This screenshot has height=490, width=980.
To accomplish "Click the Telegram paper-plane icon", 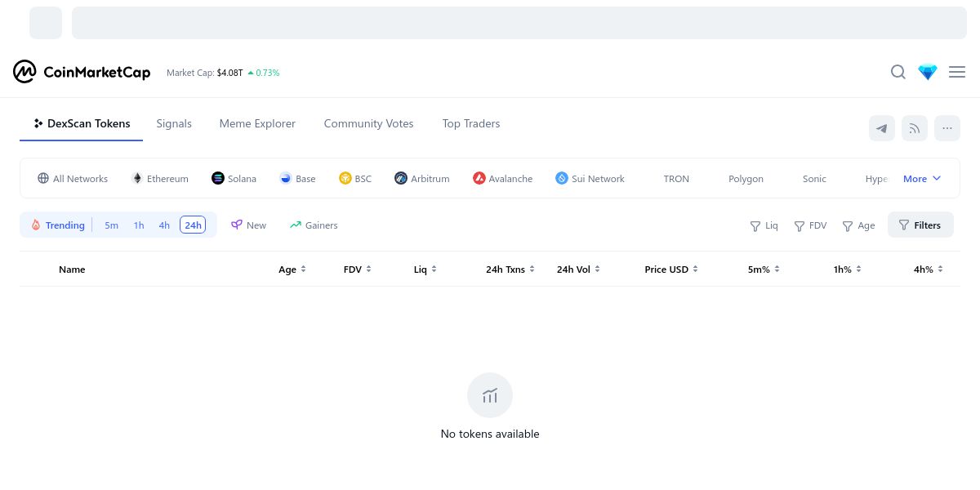I will 882,128.
